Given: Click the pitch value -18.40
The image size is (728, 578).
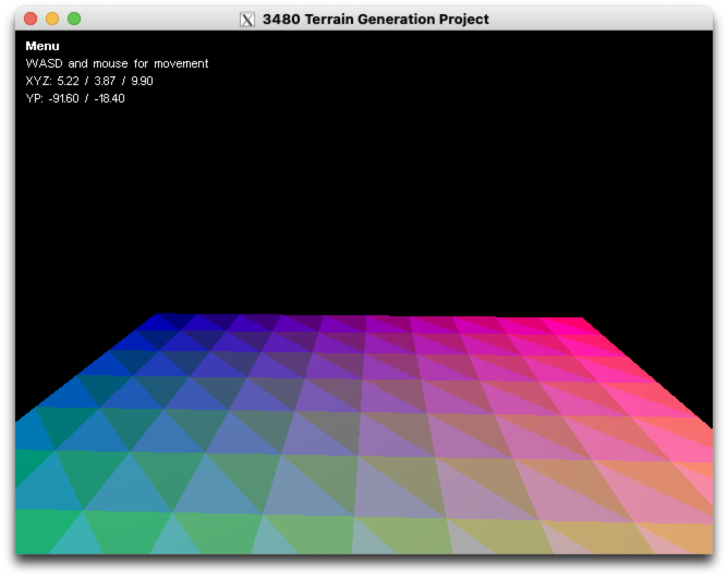Looking at the screenshot, I should [109, 99].
